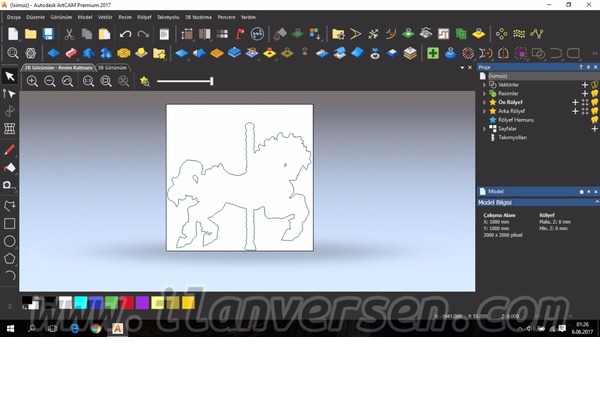Click the red desk lamp lighting icon
600x400 pixels.
[x=240, y=34]
